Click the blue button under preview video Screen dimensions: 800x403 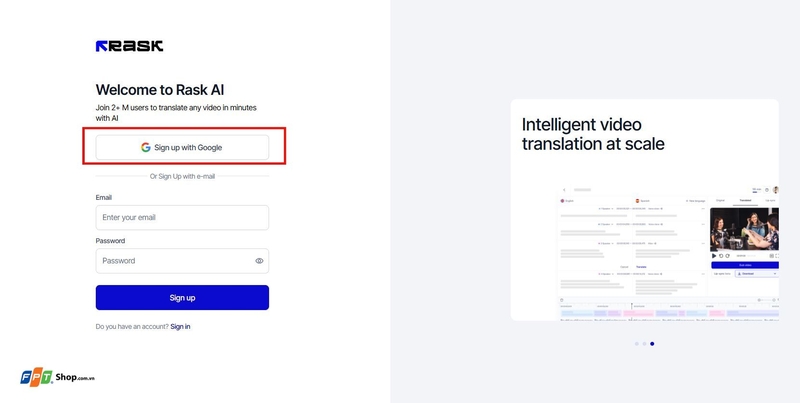[744, 264]
